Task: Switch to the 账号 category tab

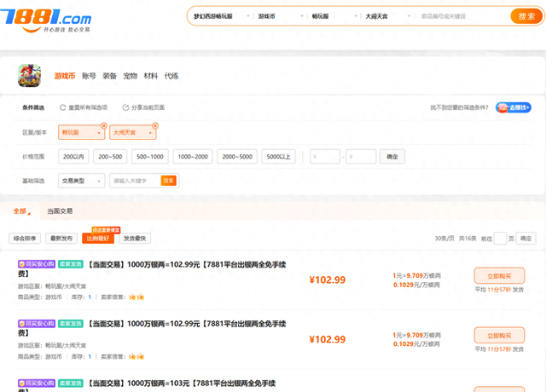Action: 89,76
